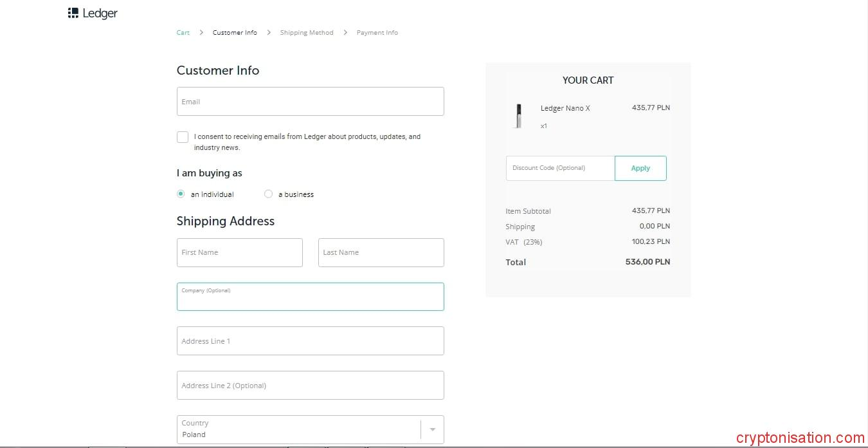Viewport: 868px width, 448px height.
Task: Click the chevron after Cart breadcrumb
Action: [201, 33]
